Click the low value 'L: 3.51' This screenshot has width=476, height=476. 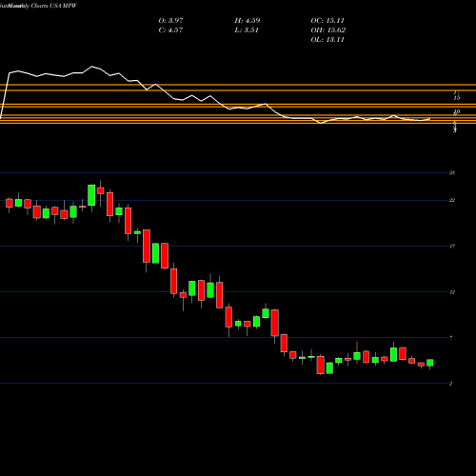click(x=247, y=30)
